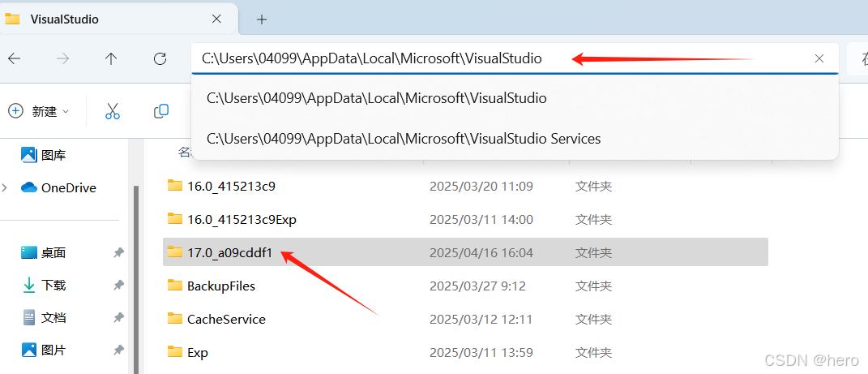This screenshot has height=374, width=868.
Task: Click the sidebar vertical scrollbar
Action: (135, 280)
